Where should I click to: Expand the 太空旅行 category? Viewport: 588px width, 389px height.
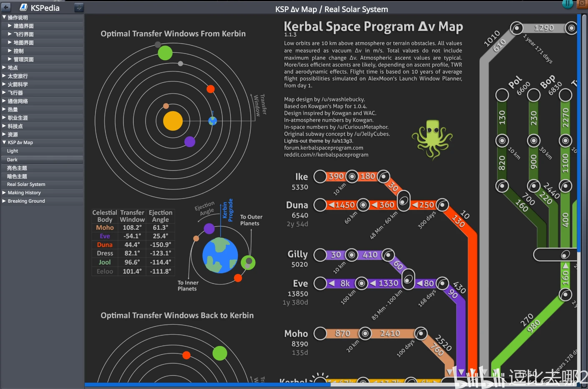coord(42,76)
